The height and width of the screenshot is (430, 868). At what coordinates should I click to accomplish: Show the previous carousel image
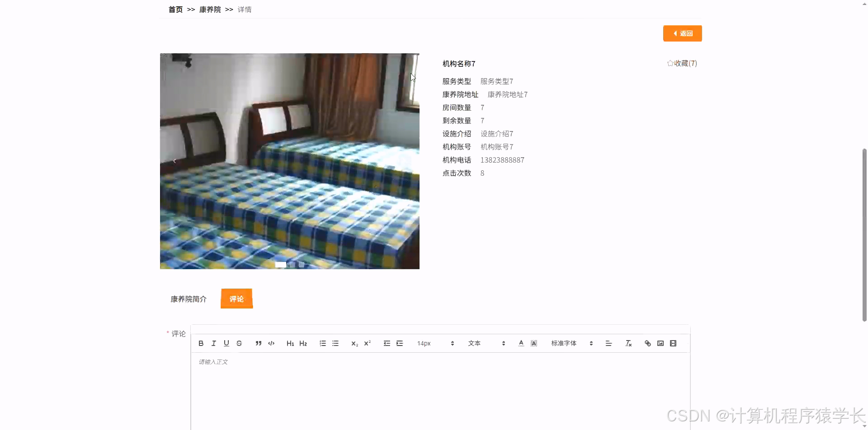pyautogui.click(x=175, y=161)
